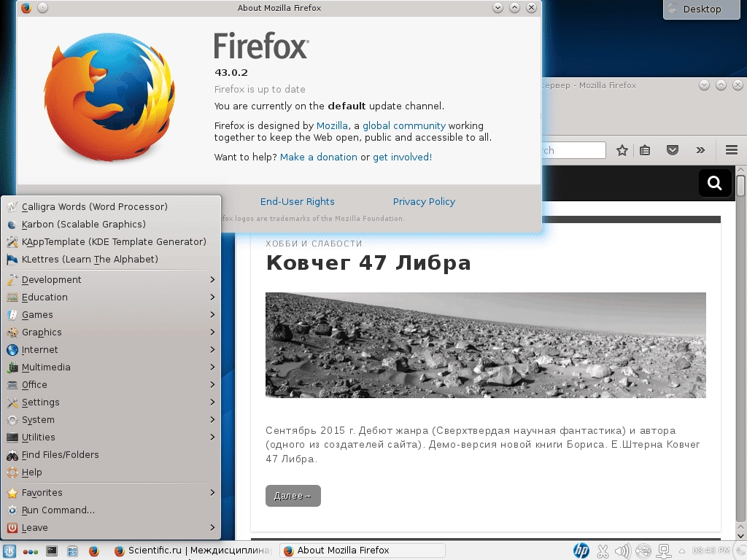The height and width of the screenshot is (560, 747).
Task: Click the Make a donation link
Action: click(x=318, y=157)
